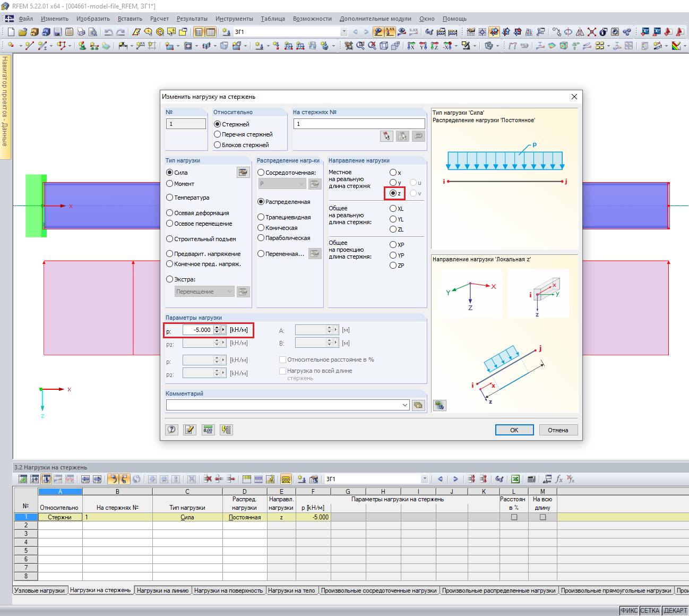
Task: Click the info icon in top toolbar
Action: [603, 32]
